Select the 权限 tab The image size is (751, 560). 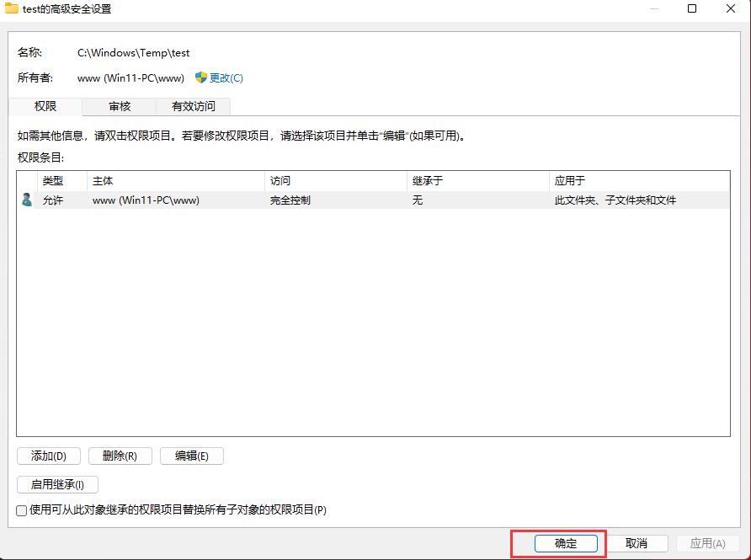point(45,106)
